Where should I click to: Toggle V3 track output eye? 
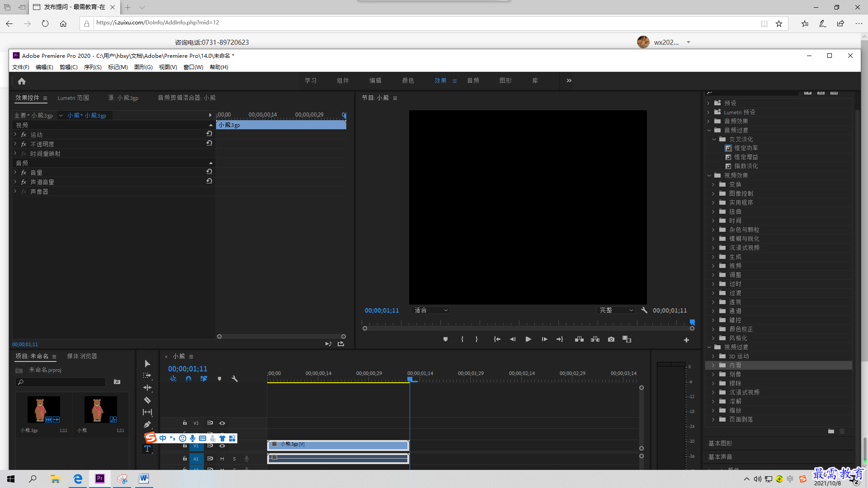tap(222, 423)
